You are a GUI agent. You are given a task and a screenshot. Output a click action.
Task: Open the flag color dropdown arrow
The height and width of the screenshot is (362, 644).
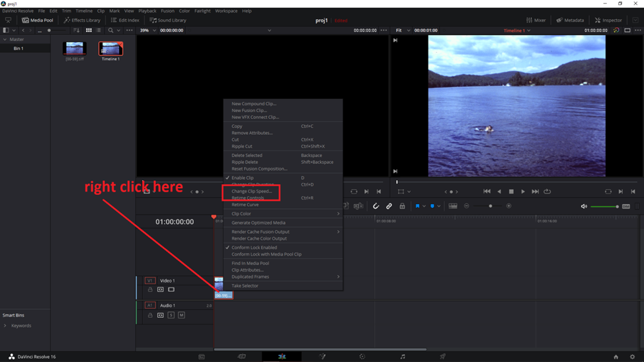(424, 206)
